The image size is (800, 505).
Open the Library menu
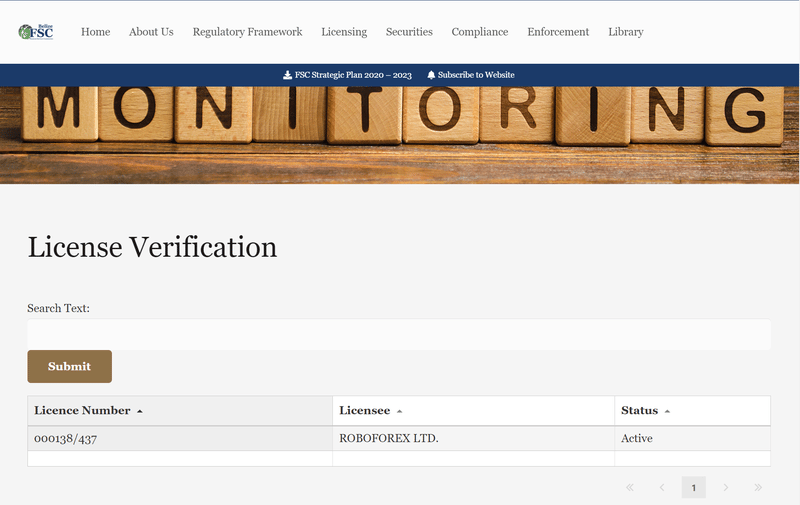point(625,32)
